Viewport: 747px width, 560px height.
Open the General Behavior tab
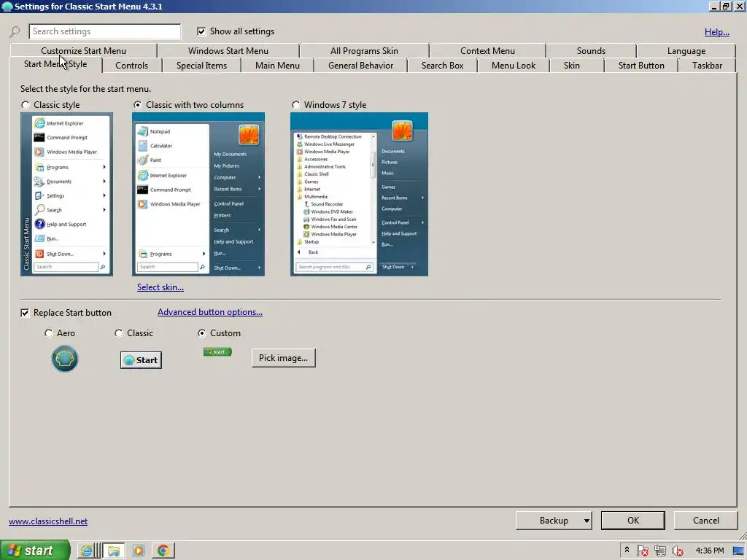coord(361,66)
